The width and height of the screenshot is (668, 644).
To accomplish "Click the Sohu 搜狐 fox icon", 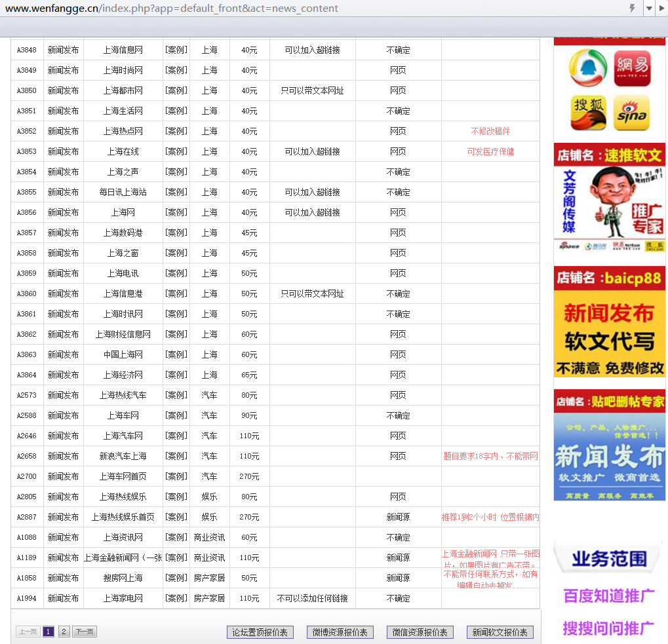I will (x=587, y=113).
